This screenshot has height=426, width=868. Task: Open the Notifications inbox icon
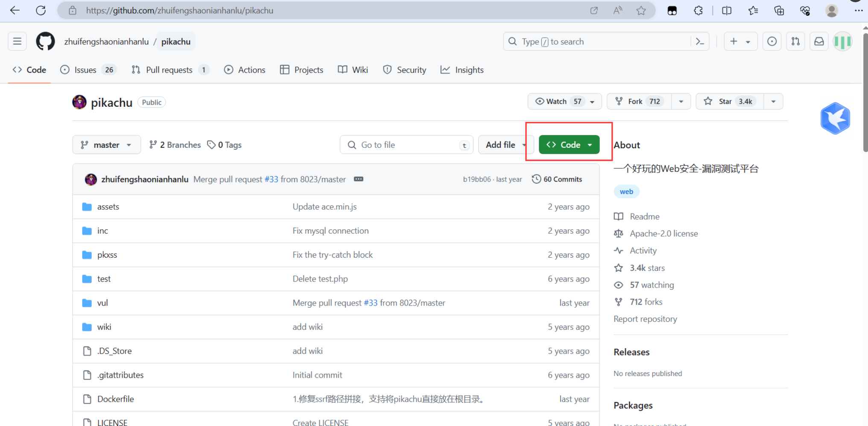(819, 41)
